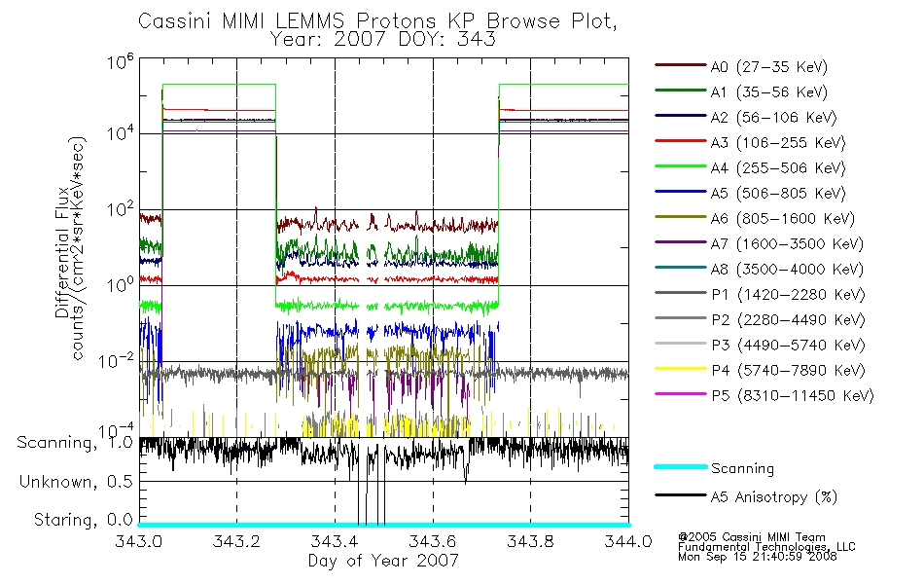Click the A0 (27-35 KeV) legend color line
The height and width of the screenshot is (584, 924).
681,65
